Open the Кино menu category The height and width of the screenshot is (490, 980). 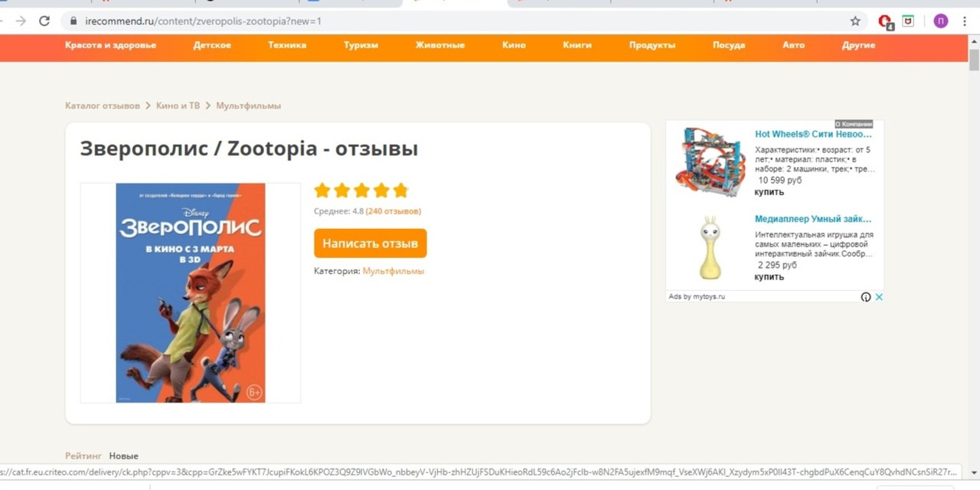click(x=514, y=45)
